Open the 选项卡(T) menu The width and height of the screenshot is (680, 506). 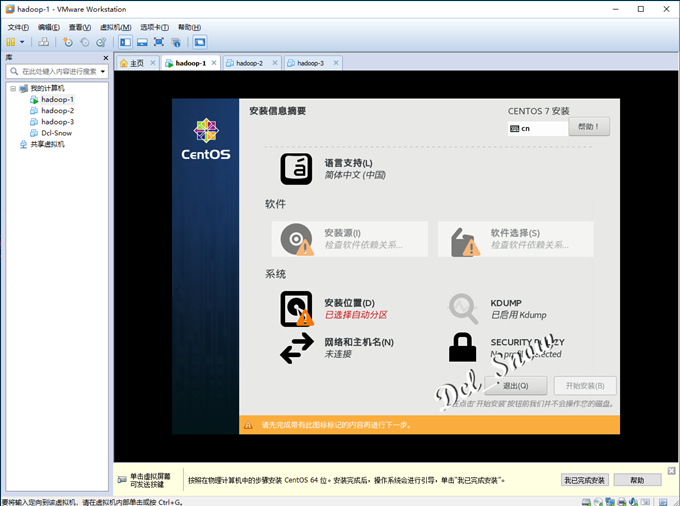pos(154,27)
